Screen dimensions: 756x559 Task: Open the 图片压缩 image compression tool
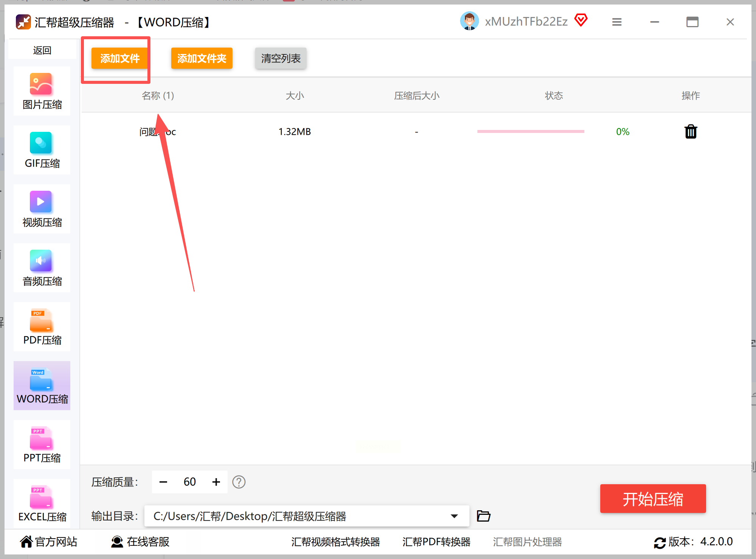tap(42, 91)
